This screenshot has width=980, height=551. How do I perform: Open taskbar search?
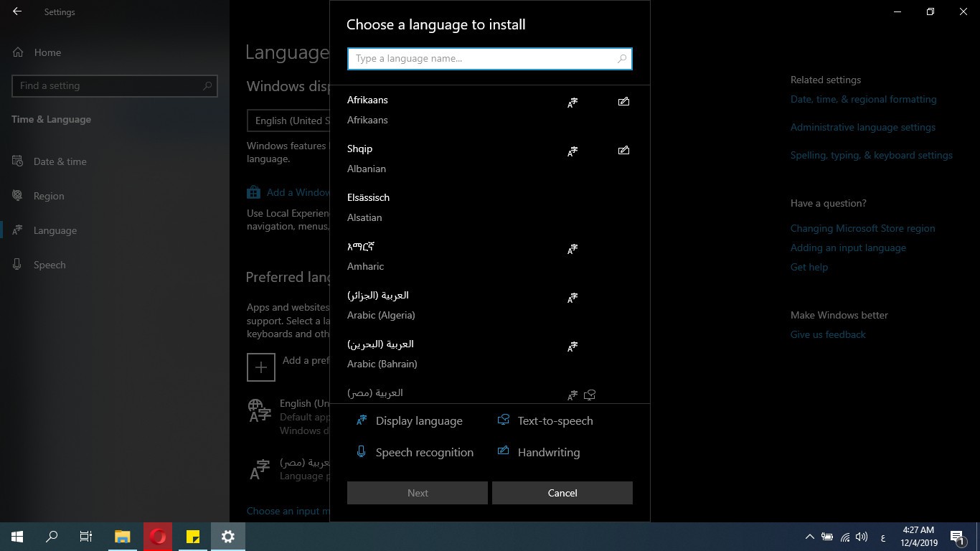[x=52, y=537]
